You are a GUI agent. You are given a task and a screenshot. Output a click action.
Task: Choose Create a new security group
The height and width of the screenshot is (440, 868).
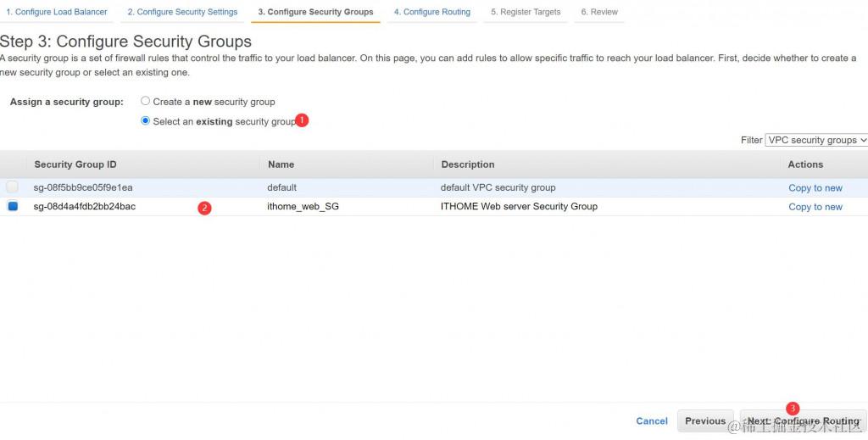click(x=145, y=101)
